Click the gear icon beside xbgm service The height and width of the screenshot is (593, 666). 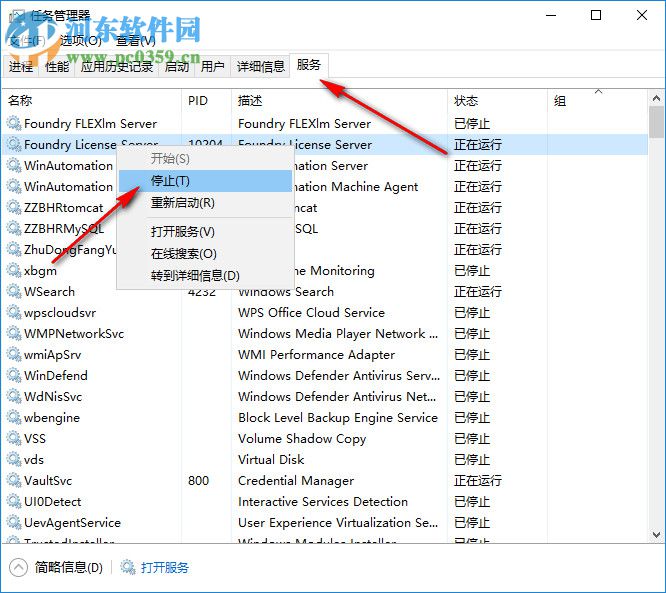[14, 270]
